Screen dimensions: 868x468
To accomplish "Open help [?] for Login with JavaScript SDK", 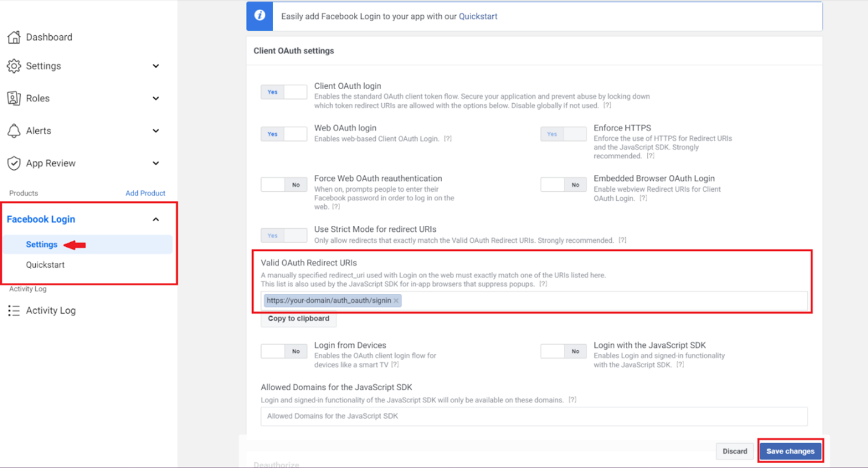I will [x=680, y=364].
